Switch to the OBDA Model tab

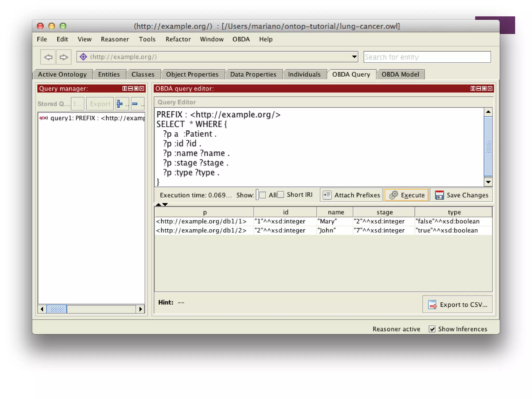click(x=400, y=75)
